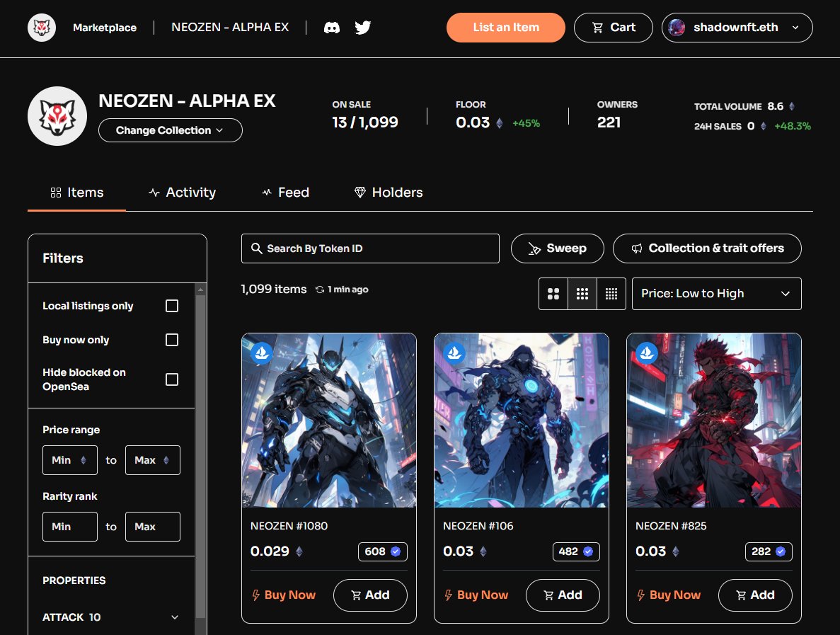Open the NEOZEN #106 artwork thumbnail
Screen dimensions: 840x635
(x=522, y=420)
